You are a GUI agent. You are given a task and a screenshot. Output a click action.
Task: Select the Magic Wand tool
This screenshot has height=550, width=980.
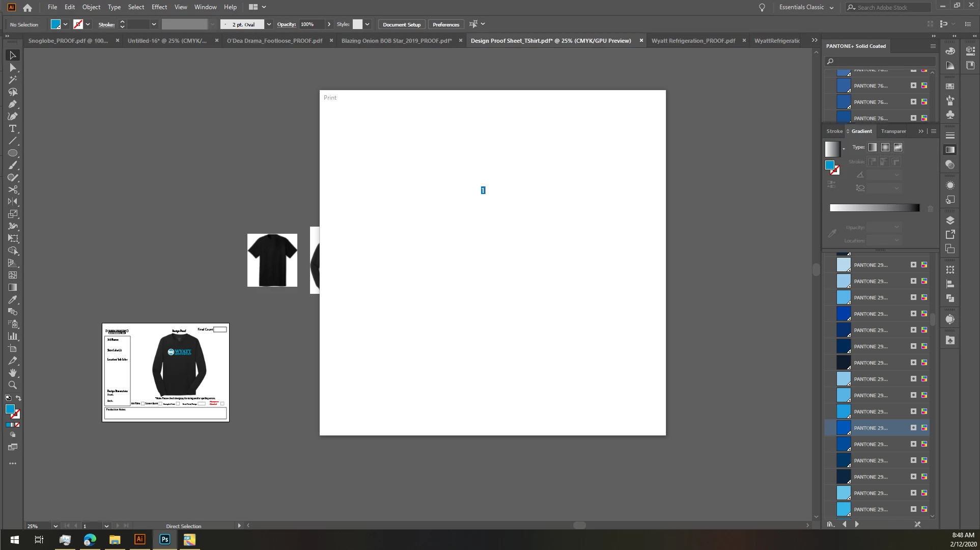pos(13,80)
